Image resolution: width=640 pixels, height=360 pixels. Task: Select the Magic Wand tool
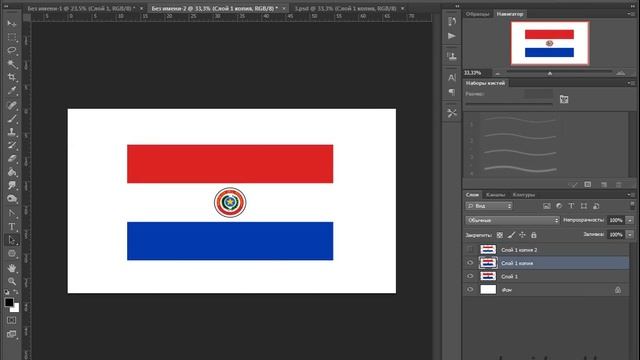(12, 64)
